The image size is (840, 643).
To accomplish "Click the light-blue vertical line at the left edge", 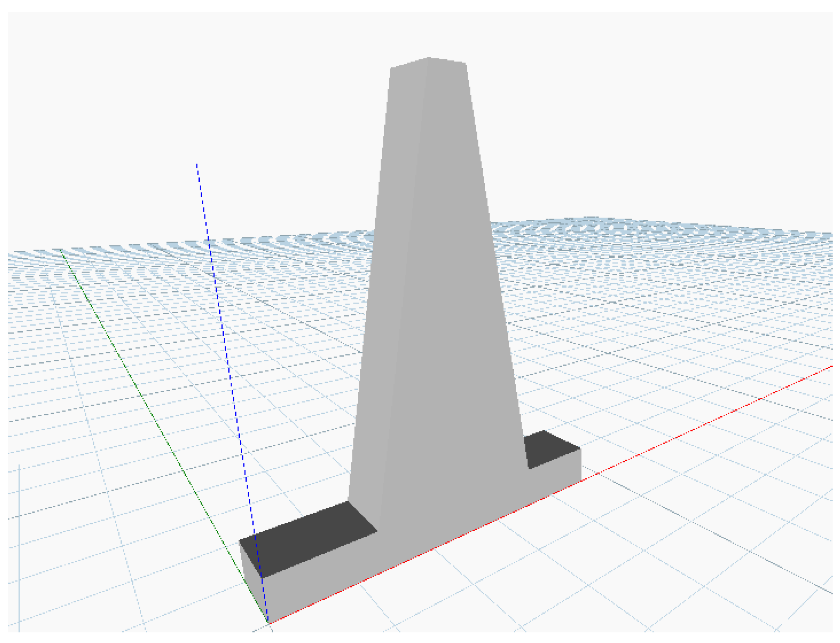I will 19,547.
